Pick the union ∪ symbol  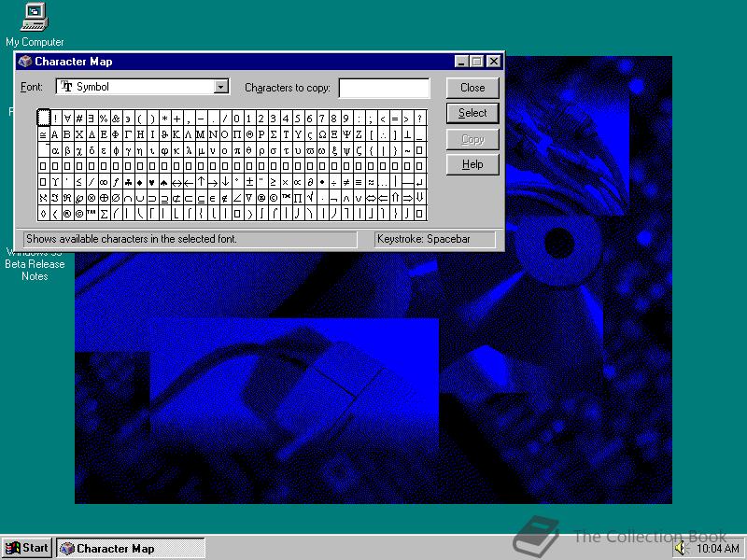click(140, 197)
